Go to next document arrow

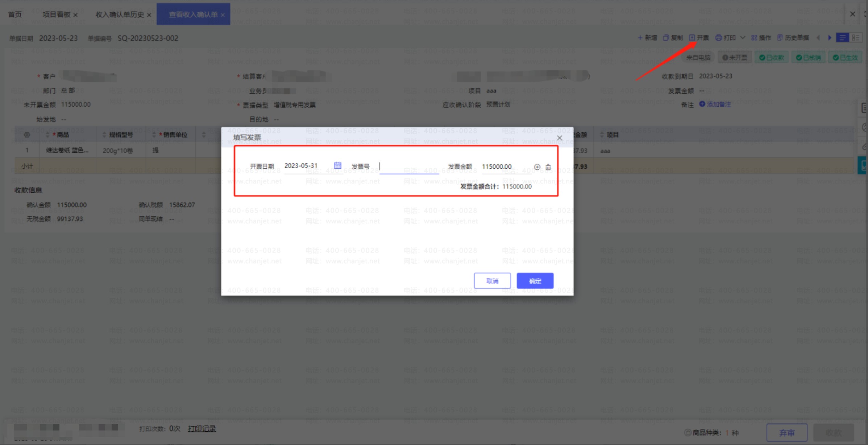tap(829, 38)
